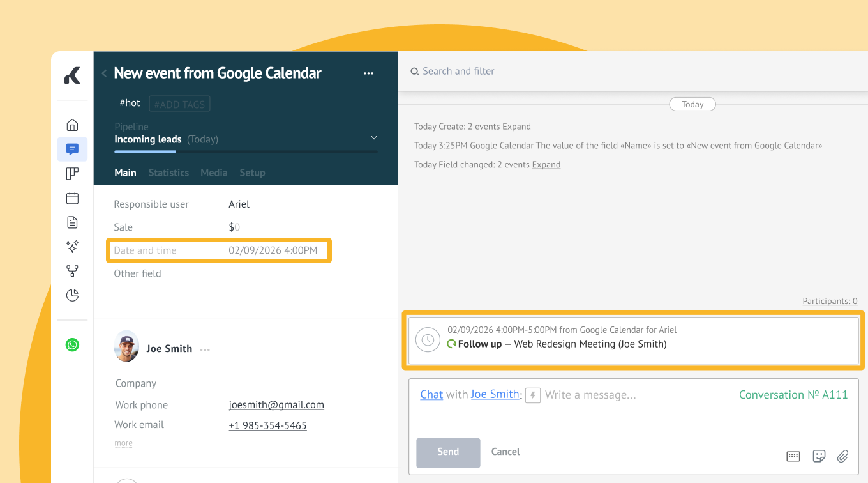Viewport: 868px width, 483px height.
Task: Click the pipeline stage progress bar
Action: tap(246, 152)
